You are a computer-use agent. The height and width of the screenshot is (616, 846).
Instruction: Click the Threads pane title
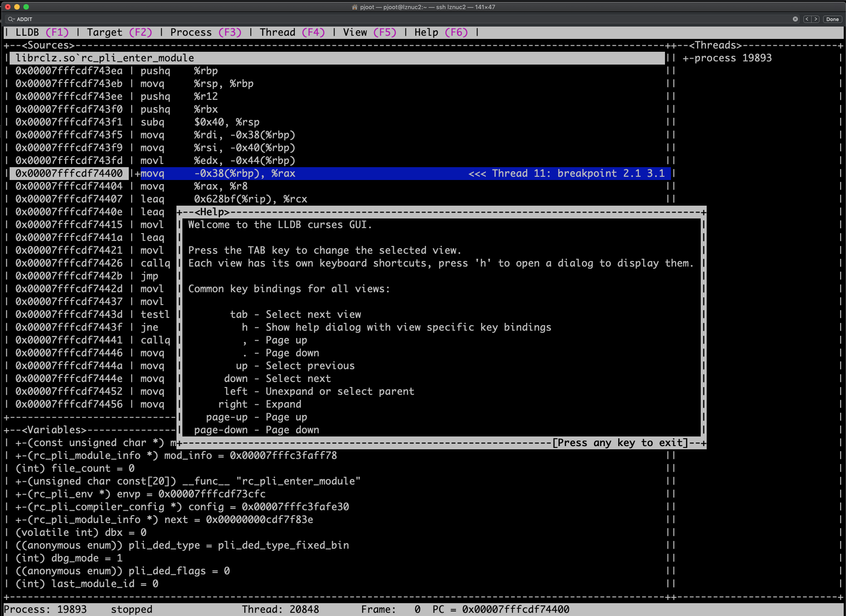point(715,45)
